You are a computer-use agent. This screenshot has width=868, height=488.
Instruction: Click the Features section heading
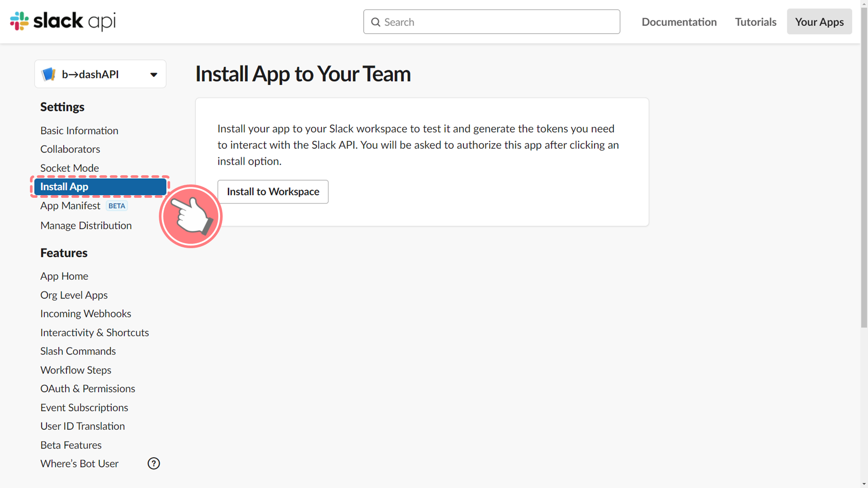pos(64,253)
